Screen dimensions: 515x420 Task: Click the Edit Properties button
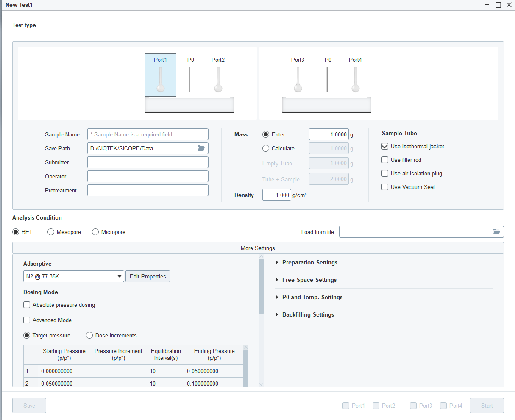pyautogui.click(x=148, y=276)
